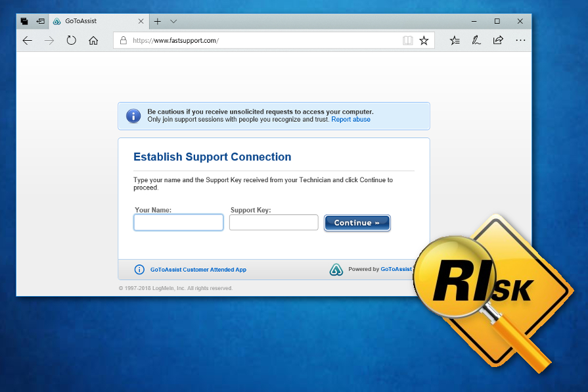Show tab previews chevron
Viewport: 588px width, 392px height.
[x=173, y=22]
